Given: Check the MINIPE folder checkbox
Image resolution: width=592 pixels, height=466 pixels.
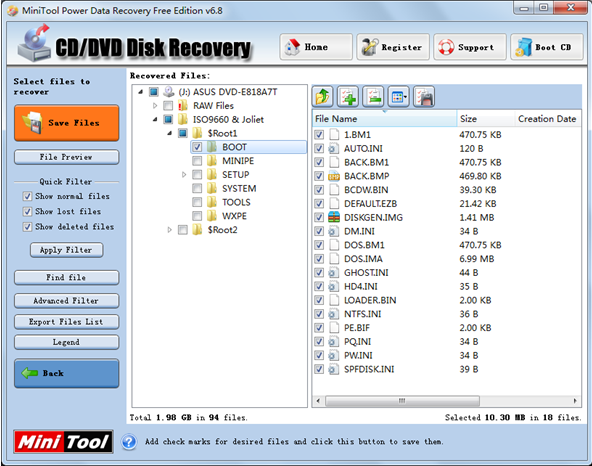Looking at the screenshot, I should (x=197, y=161).
